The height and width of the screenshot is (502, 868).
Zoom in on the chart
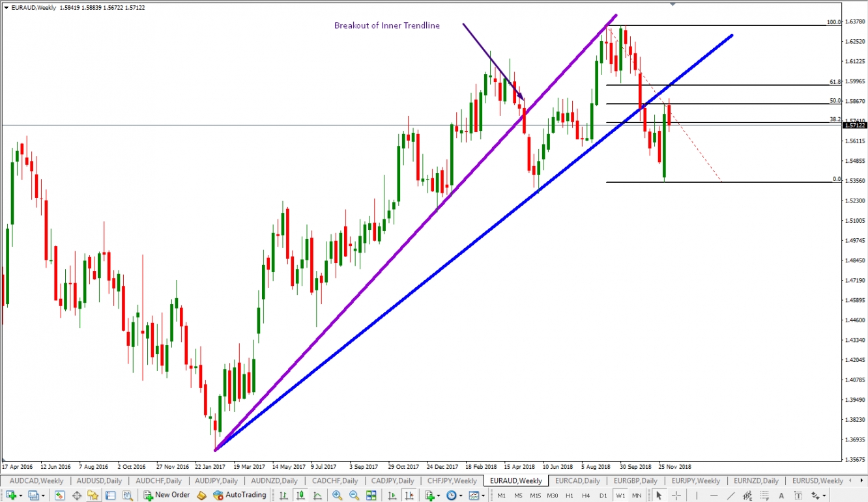click(x=337, y=495)
